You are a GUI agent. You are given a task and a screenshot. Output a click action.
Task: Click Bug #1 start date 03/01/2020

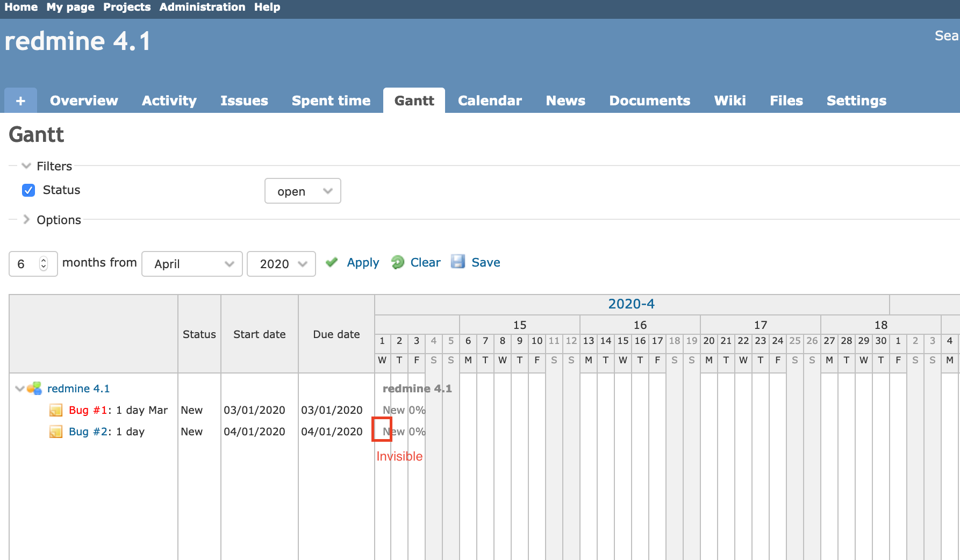pos(254,410)
